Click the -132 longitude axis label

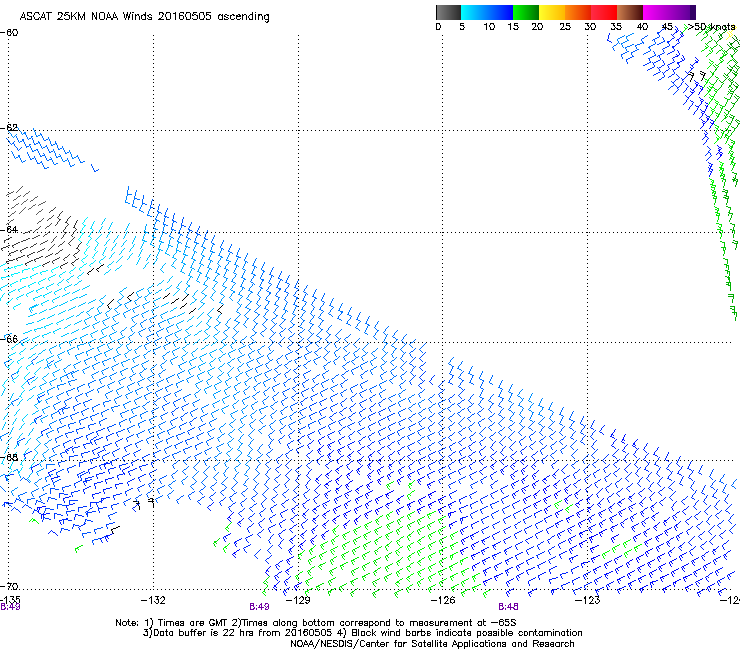click(153, 600)
